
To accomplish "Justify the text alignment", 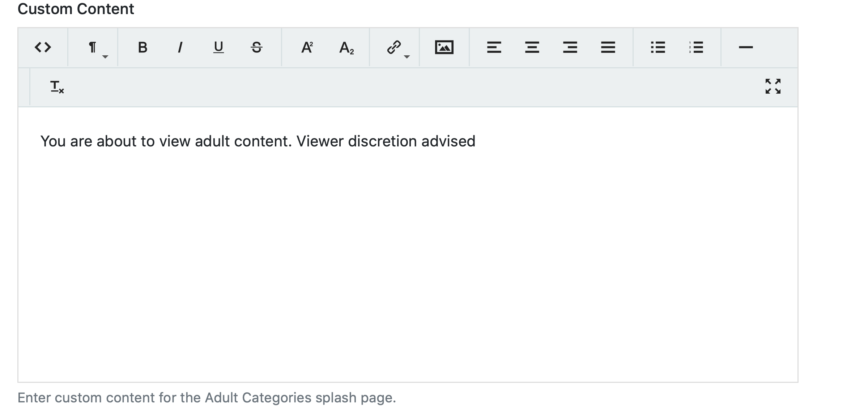I will point(608,47).
